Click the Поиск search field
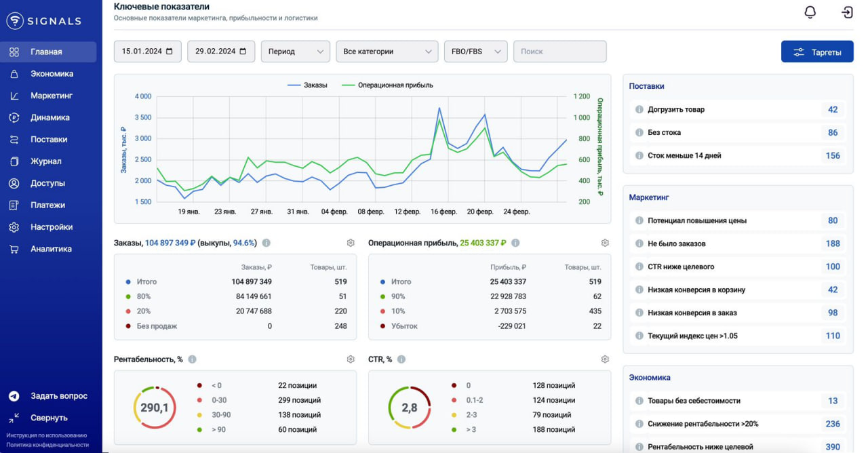This screenshot has width=868, height=453. coord(559,52)
